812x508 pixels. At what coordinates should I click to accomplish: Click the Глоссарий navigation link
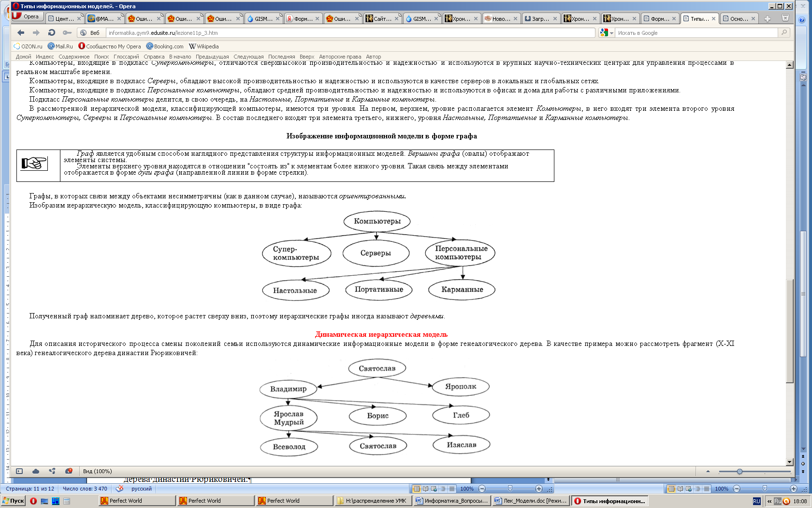[126, 57]
